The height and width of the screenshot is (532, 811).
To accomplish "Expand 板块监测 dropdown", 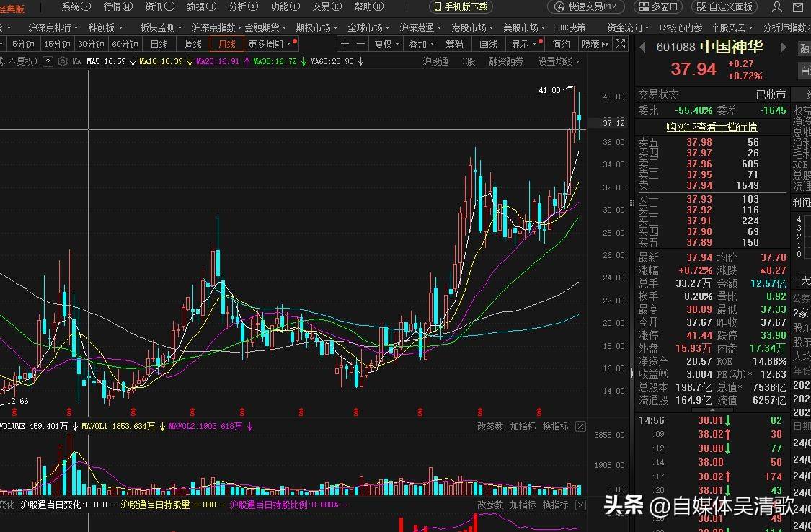I will (x=161, y=27).
